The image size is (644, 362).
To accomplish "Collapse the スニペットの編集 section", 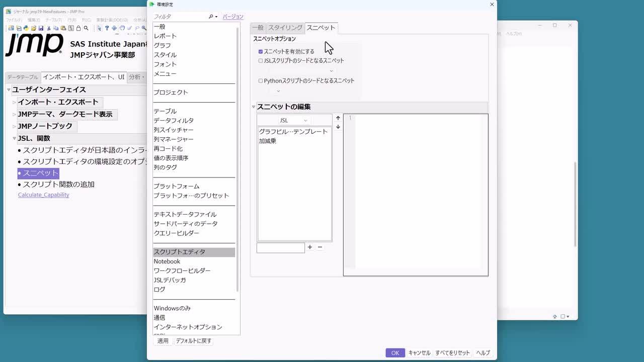I will pos(254,107).
